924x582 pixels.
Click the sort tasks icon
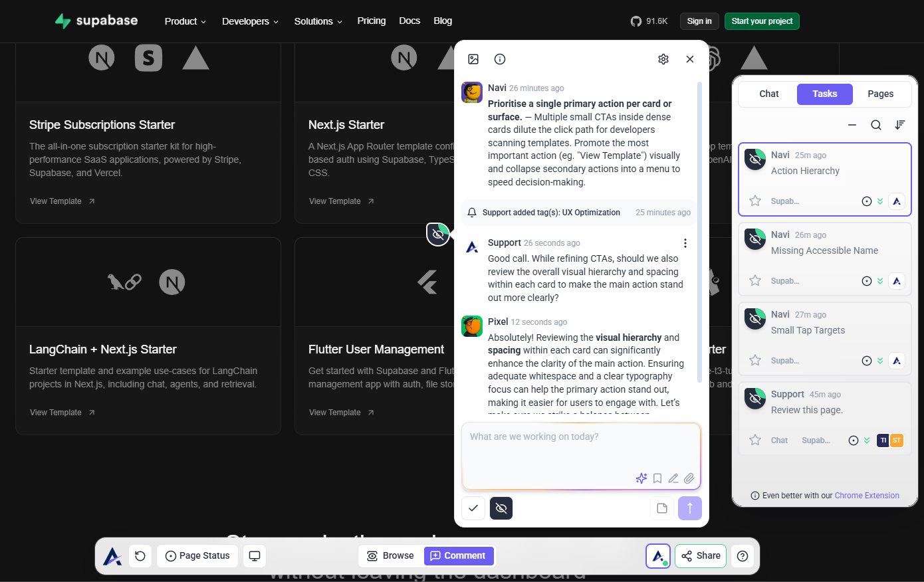[900, 125]
